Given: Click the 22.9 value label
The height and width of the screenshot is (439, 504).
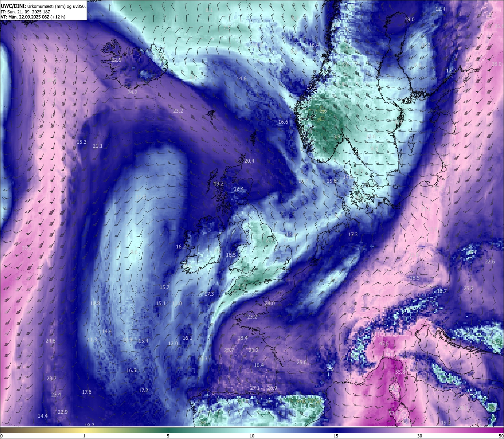Looking at the screenshot, I should click(x=63, y=412).
